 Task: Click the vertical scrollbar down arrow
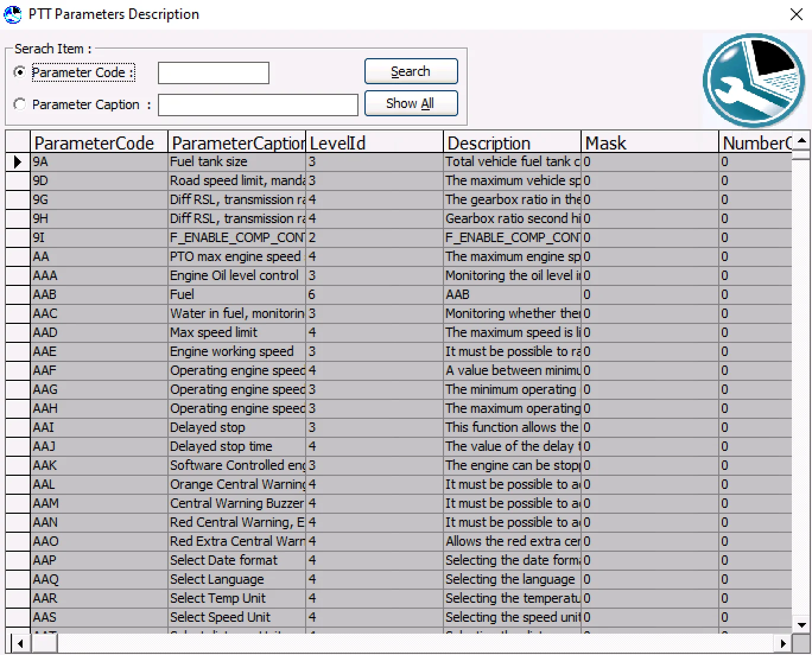(802, 625)
